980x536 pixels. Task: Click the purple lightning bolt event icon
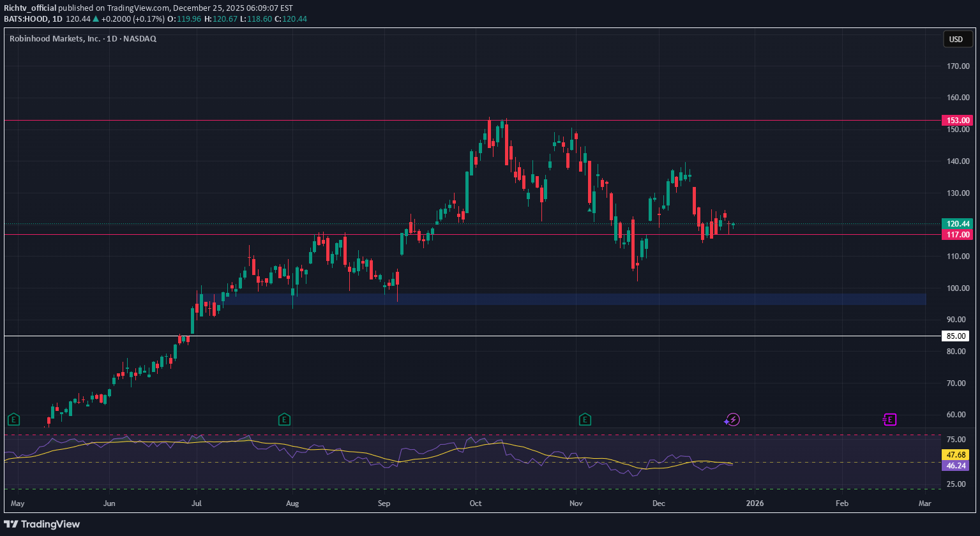[x=733, y=419]
